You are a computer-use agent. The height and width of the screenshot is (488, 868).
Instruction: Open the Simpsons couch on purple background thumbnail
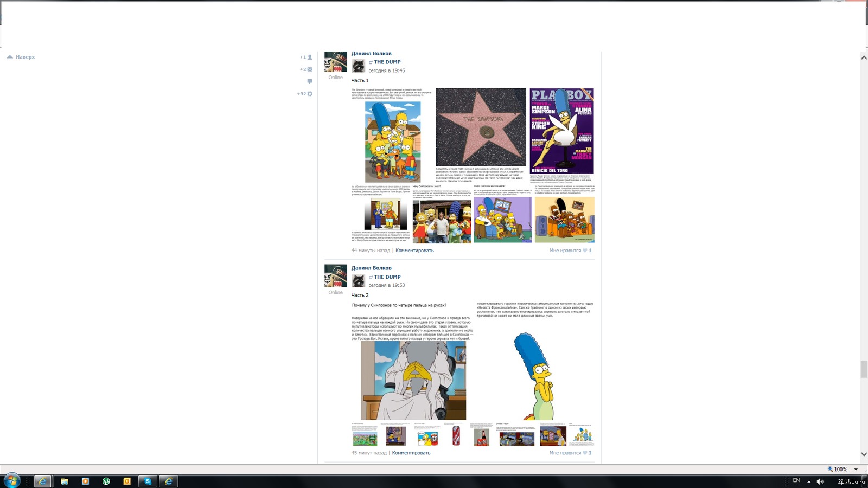coord(503,220)
